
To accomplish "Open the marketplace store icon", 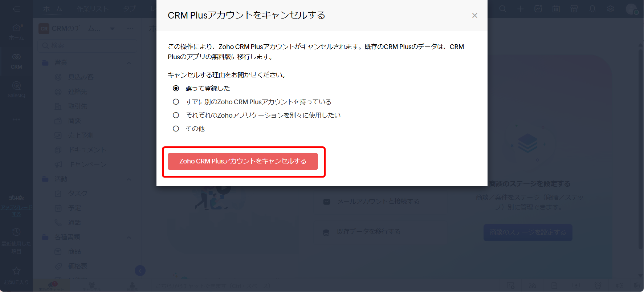I will coord(574,9).
